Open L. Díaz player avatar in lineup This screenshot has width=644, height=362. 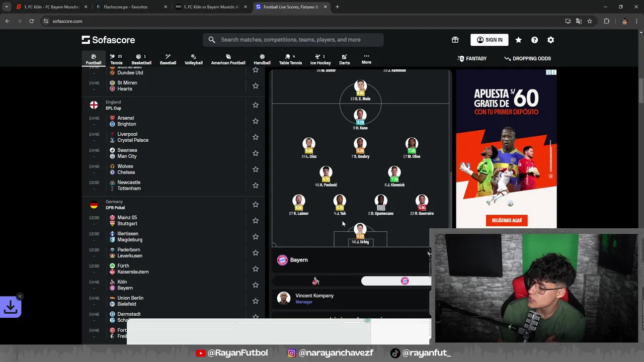pyautogui.click(x=309, y=144)
